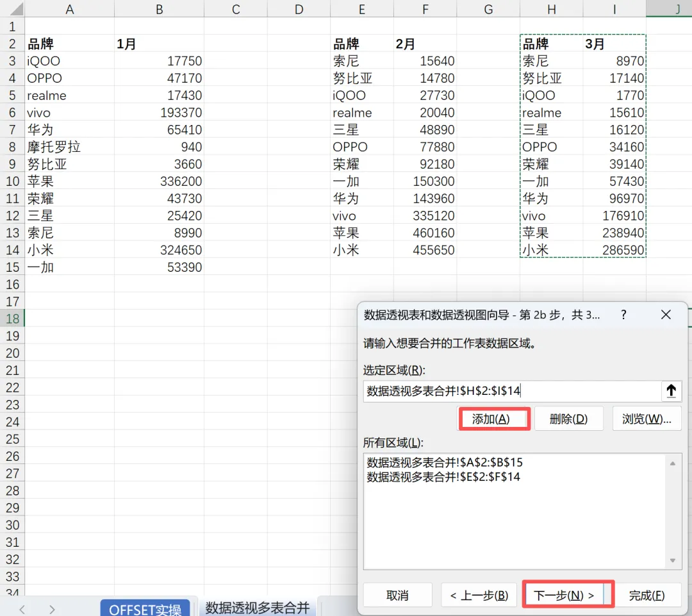Screen dimensions: 692x616
Task: Select cell with value 286590
Action: click(x=614, y=250)
